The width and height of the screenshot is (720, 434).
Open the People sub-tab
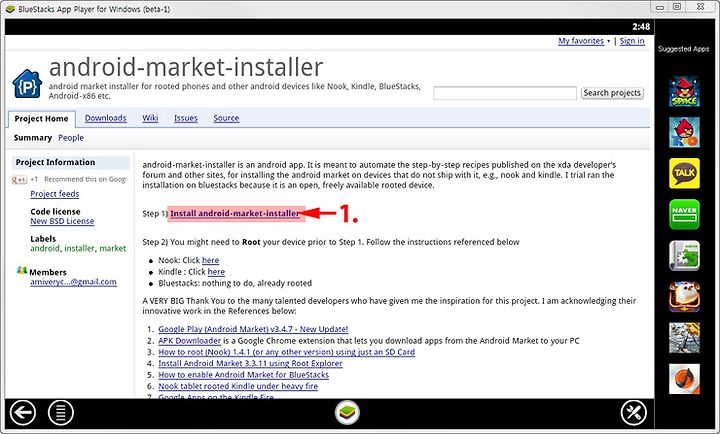[x=71, y=138]
